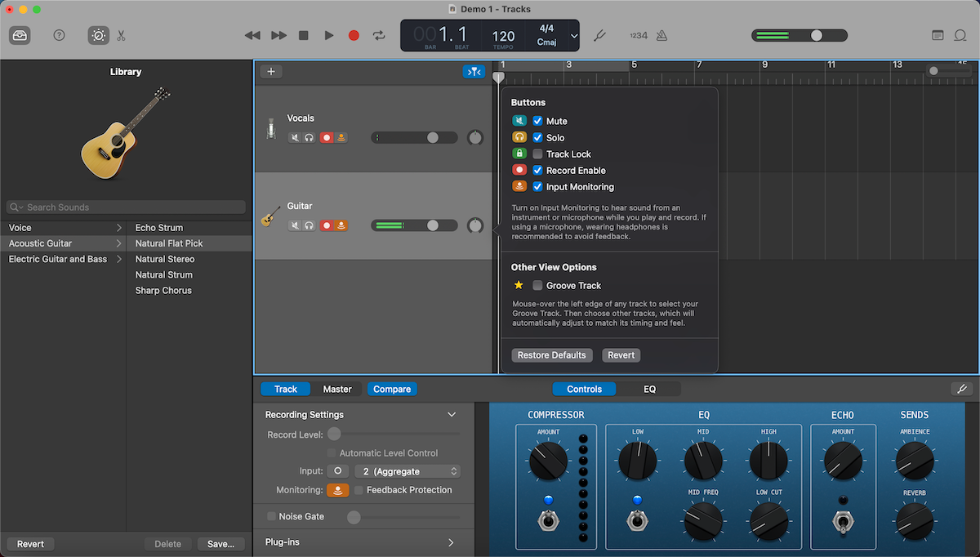Click the Restore Defaults button

552,355
